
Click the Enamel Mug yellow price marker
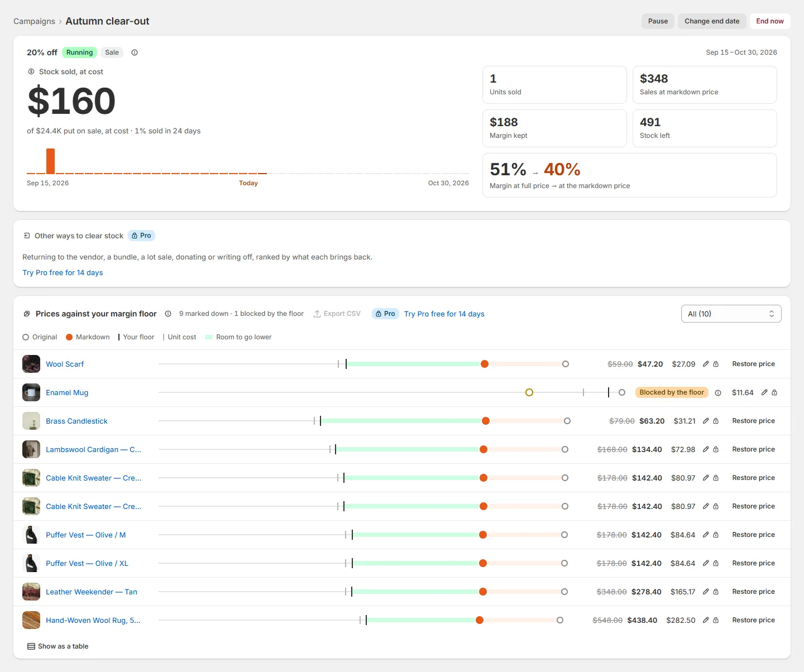click(529, 392)
